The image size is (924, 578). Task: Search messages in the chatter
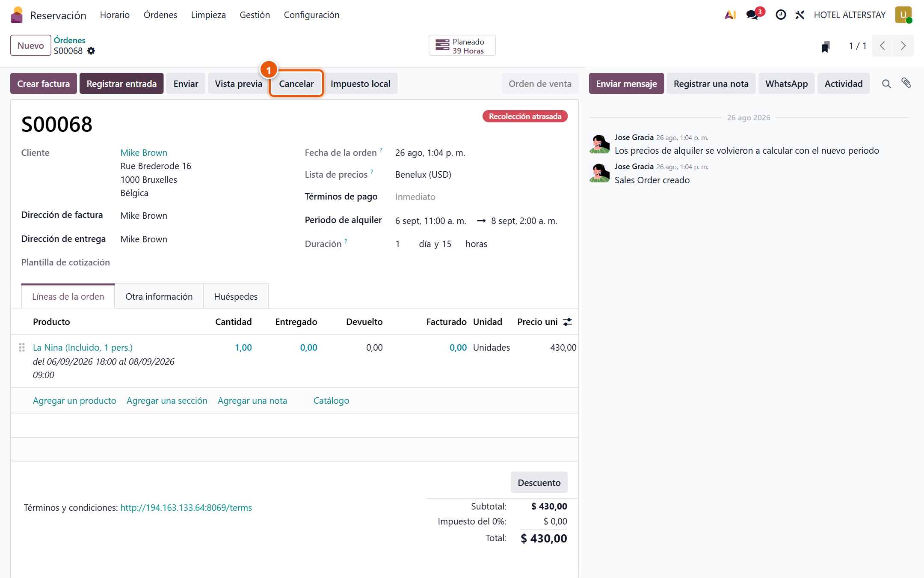point(886,84)
